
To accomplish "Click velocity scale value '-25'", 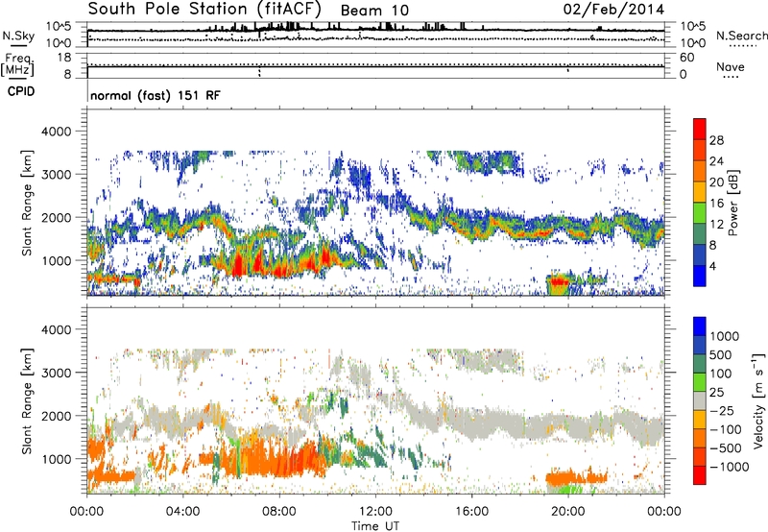I will point(722,410).
